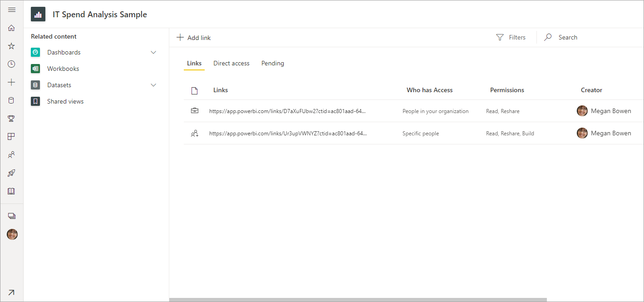Click the Ur3upVWNYZ link URL
This screenshot has width=644, height=302.
pyautogui.click(x=288, y=134)
